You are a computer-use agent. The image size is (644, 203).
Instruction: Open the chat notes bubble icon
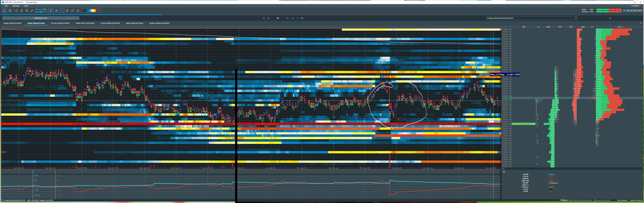pyautogui.click(x=57, y=10)
